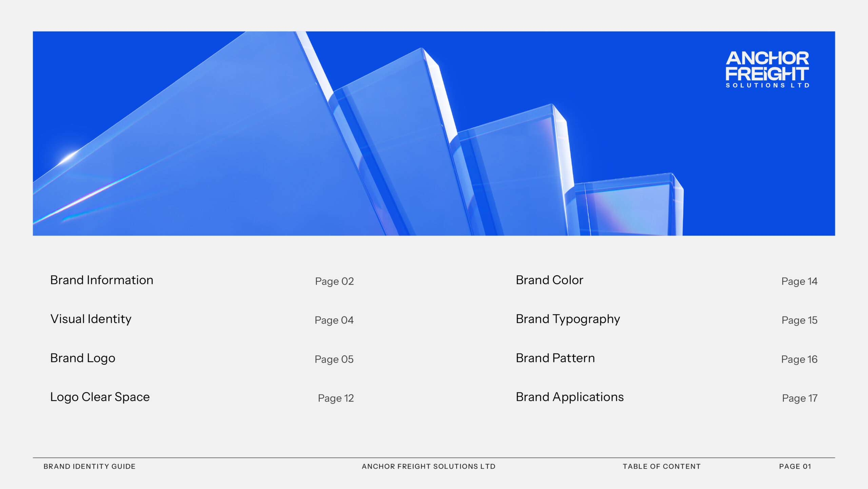The width and height of the screenshot is (868, 489).
Task: Click the Anchor Freight Solutions Ltd footer text
Action: (x=429, y=467)
